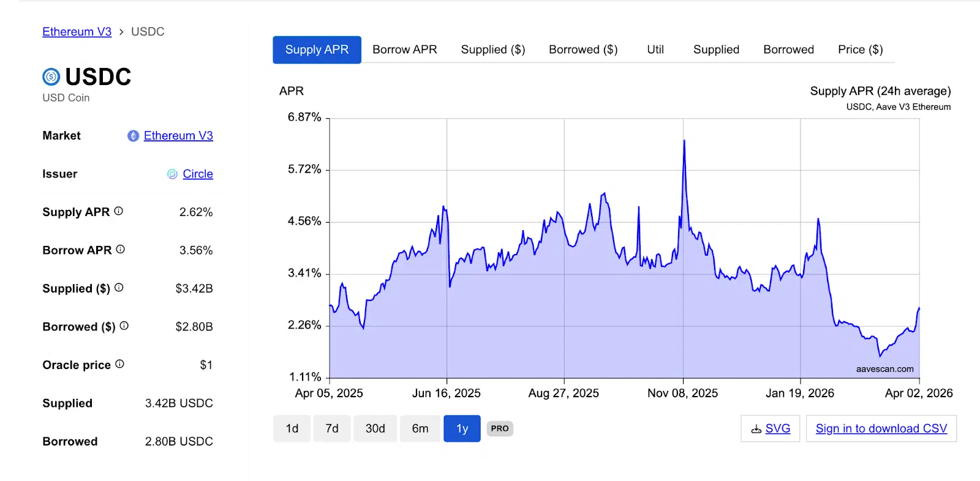This screenshot has width=980, height=481.
Task: Click the USDC coin logo icon
Action: (51, 76)
